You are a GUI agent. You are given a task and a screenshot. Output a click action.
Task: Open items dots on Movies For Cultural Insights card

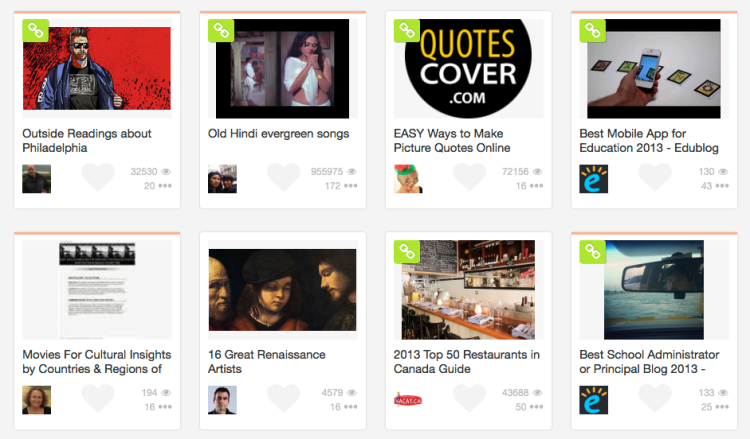(x=165, y=407)
